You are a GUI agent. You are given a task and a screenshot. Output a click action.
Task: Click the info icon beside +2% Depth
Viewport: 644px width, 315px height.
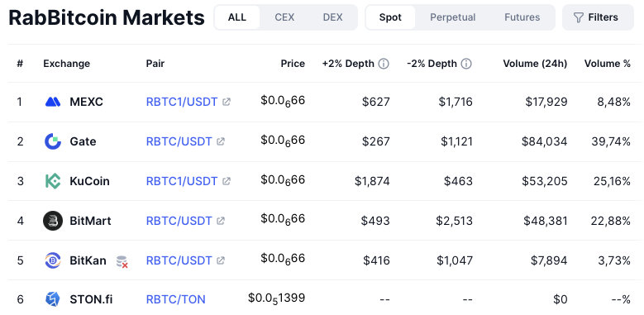[384, 64]
